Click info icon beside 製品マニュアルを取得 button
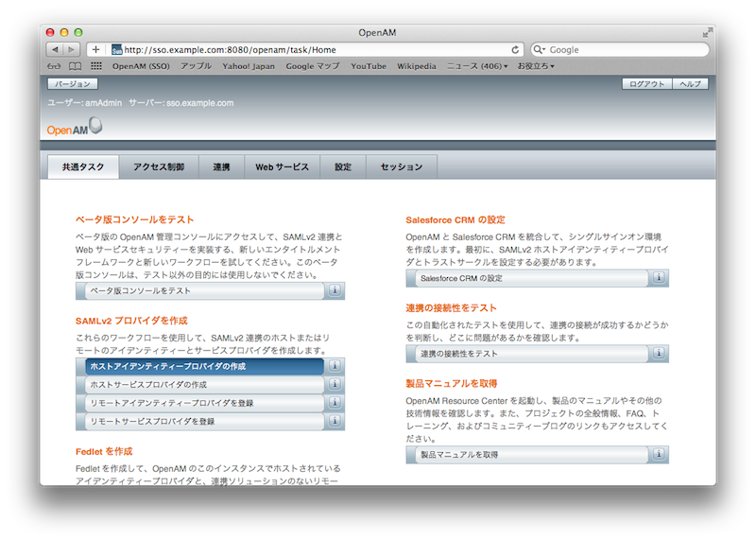Viewport: 756px width, 541px height. [659, 455]
